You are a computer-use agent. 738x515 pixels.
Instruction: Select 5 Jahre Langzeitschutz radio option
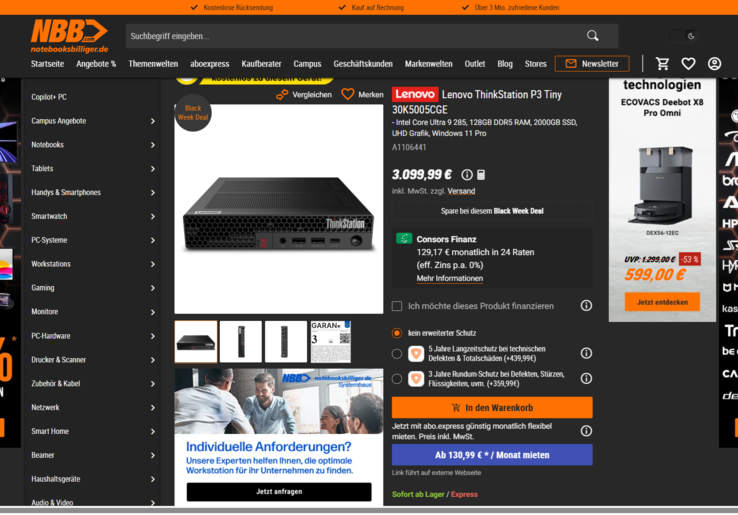click(397, 354)
